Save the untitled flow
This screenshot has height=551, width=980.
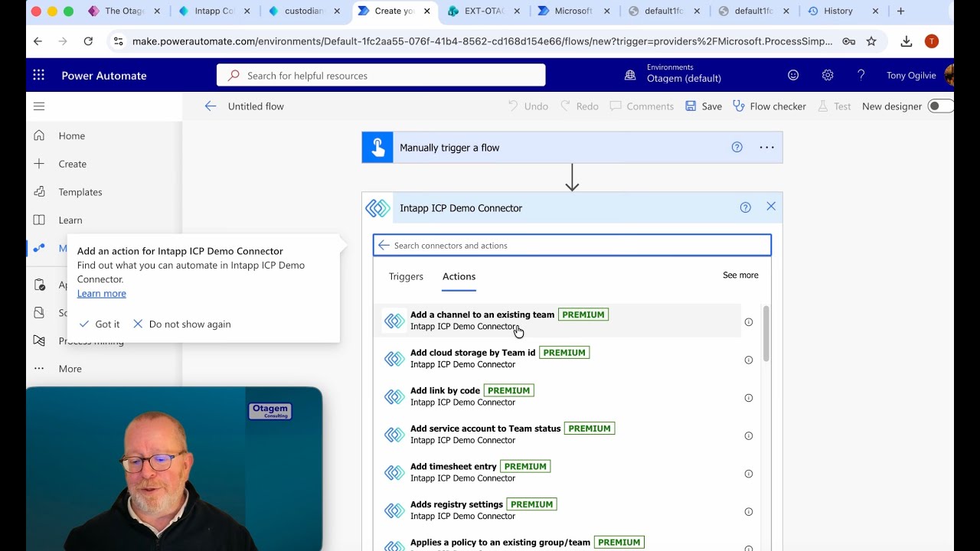pos(704,106)
